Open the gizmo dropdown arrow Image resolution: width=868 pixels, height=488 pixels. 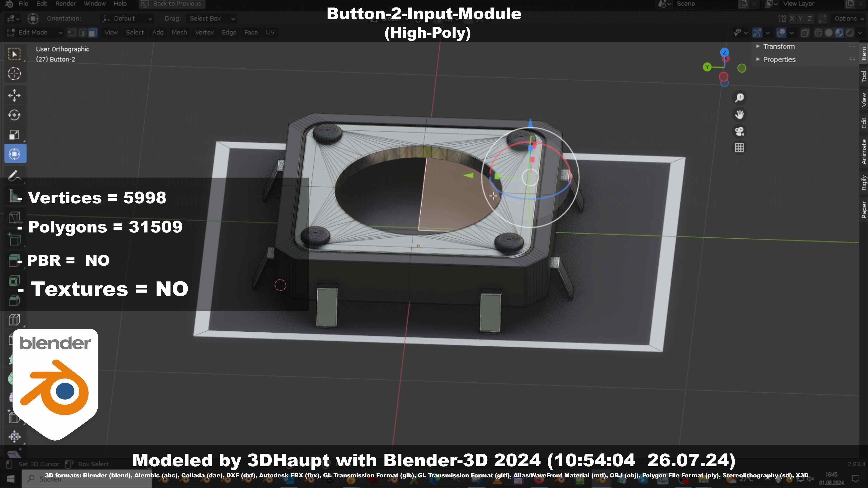pyautogui.click(x=768, y=33)
